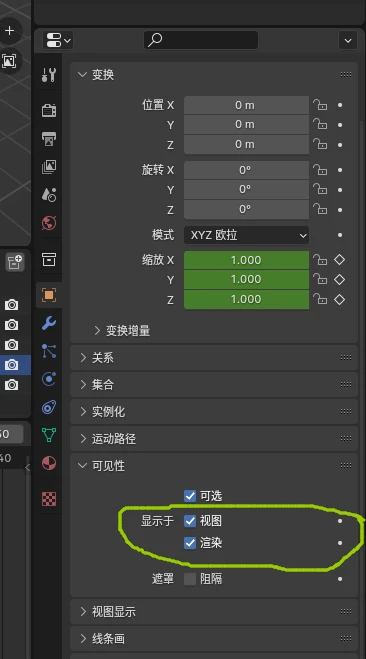Open the Tool properties tab
The image size is (366, 659).
(49, 75)
